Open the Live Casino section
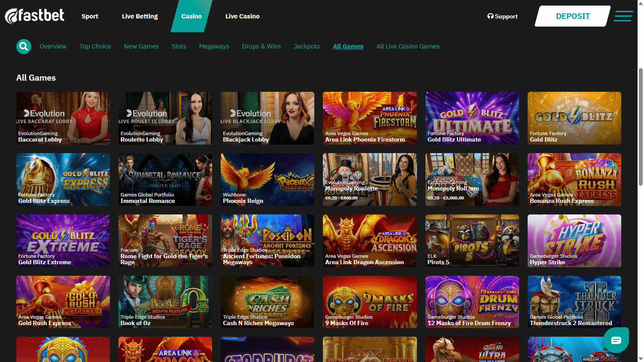644x362 pixels. tap(243, 16)
